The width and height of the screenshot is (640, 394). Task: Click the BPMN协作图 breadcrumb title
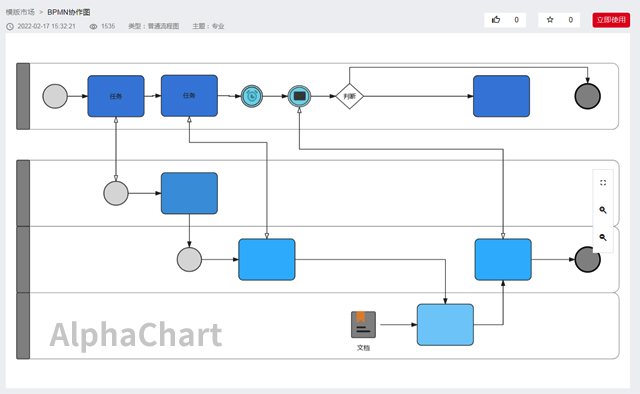coord(69,12)
